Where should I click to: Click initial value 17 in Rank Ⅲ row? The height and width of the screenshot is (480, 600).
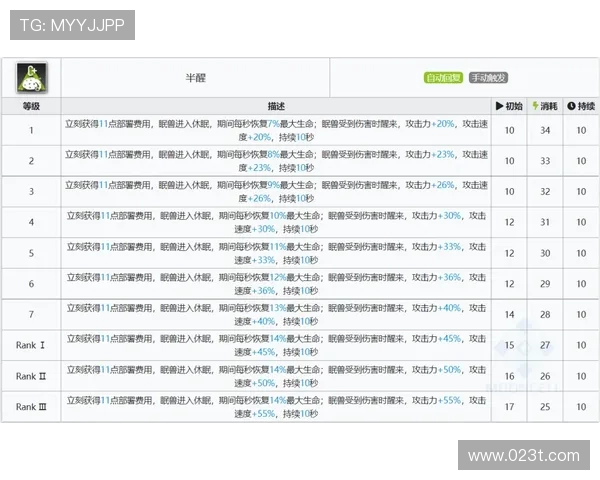pos(509,407)
